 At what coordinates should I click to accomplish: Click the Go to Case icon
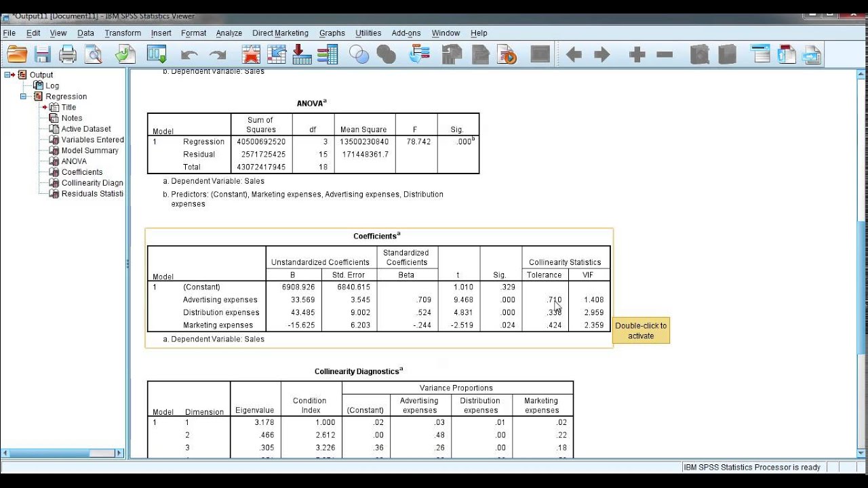[x=277, y=55]
